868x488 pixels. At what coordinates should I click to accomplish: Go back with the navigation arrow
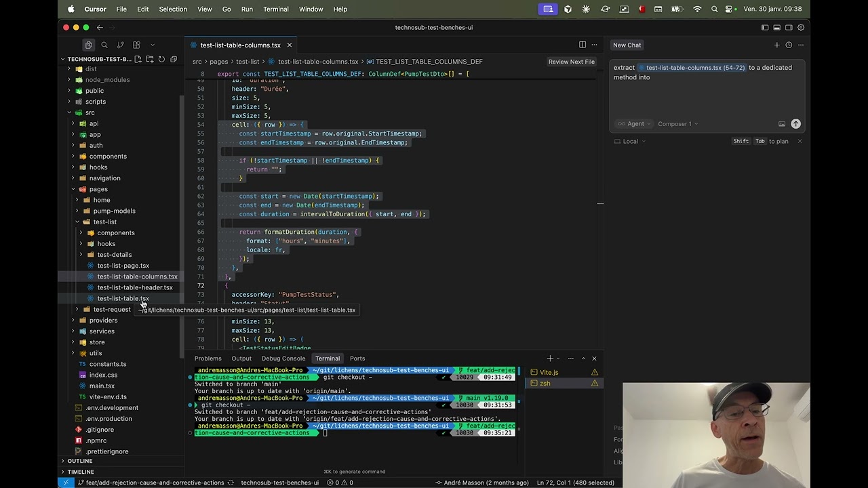click(x=100, y=28)
